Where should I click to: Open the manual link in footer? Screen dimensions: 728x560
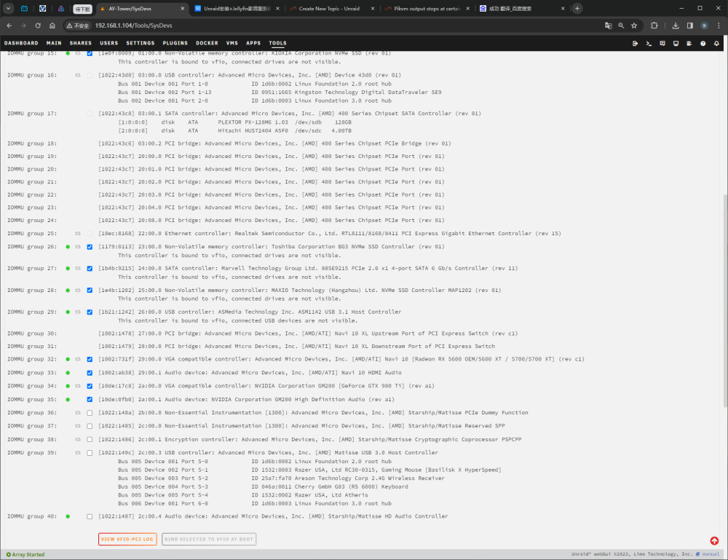tap(711, 554)
